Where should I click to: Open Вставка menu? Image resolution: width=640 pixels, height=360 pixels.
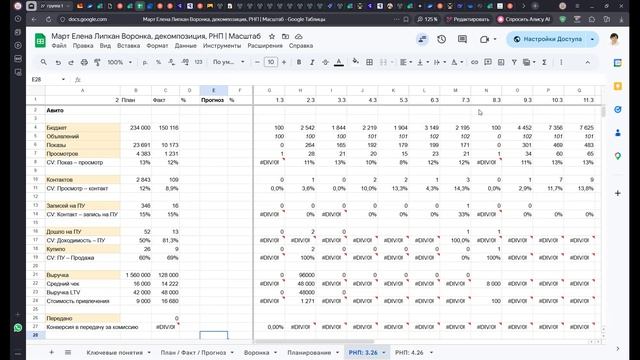point(129,46)
